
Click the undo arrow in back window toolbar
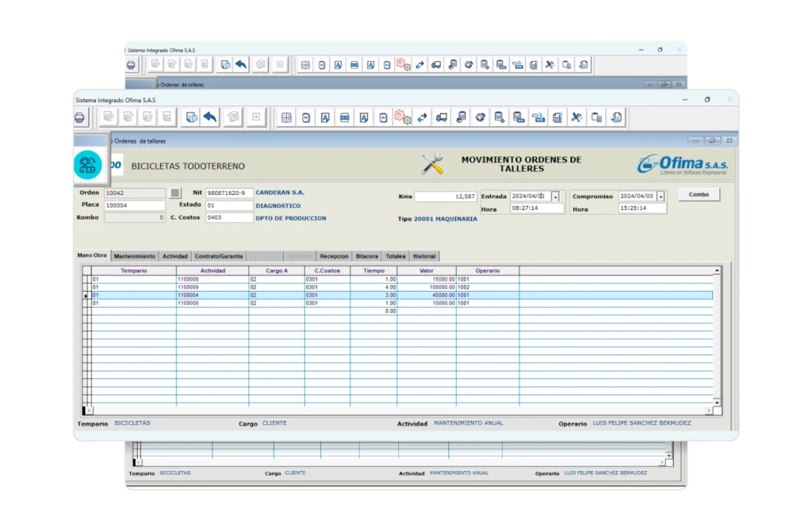tap(241, 65)
